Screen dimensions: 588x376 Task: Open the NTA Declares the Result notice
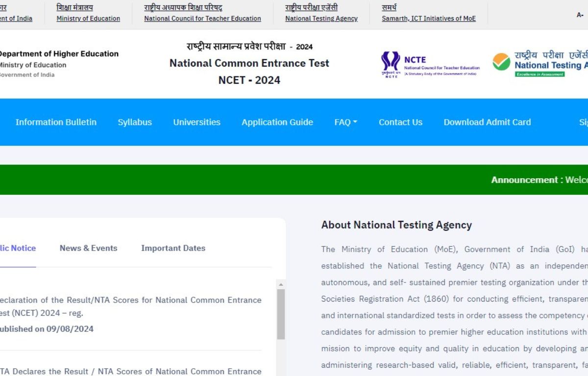(130, 372)
